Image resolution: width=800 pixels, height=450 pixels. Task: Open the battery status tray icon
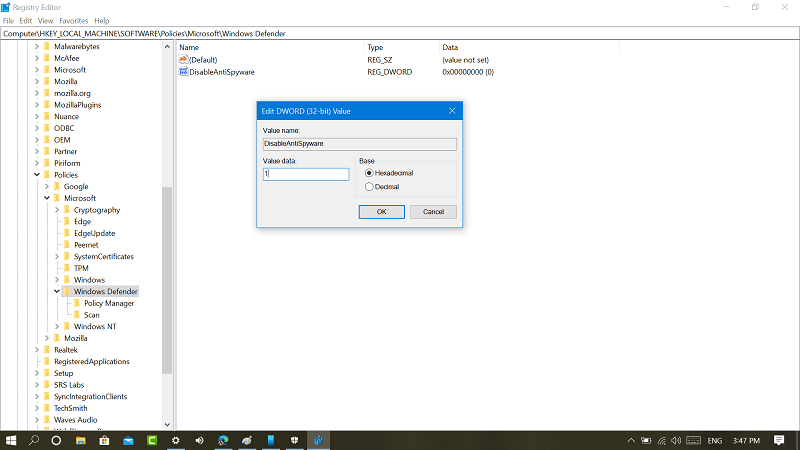646,440
